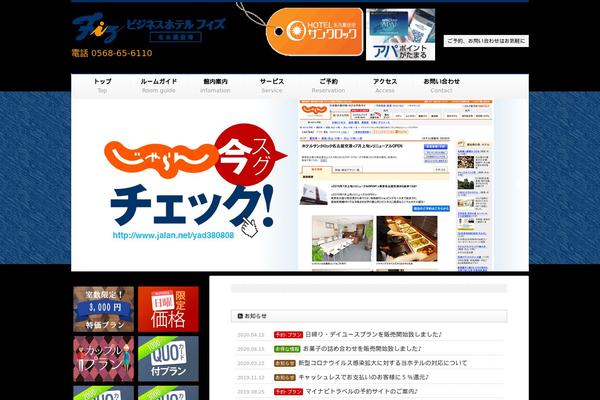
Task: Open the HOTEL サンクロック orange tag banner
Action: click(314, 32)
